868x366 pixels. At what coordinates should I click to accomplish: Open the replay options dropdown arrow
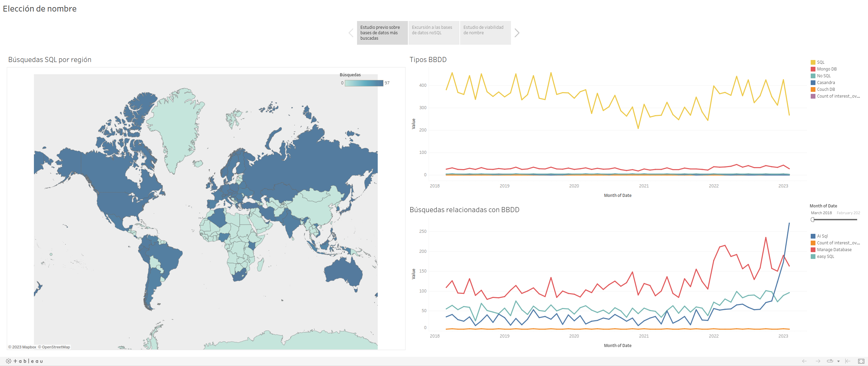click(x=838, y=361)
